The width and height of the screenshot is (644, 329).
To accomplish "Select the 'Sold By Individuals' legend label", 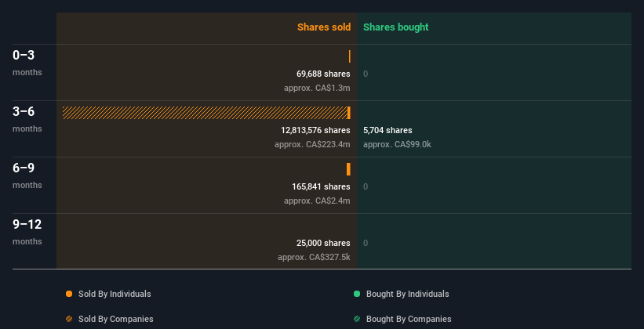I will click(x=115, y=294).
